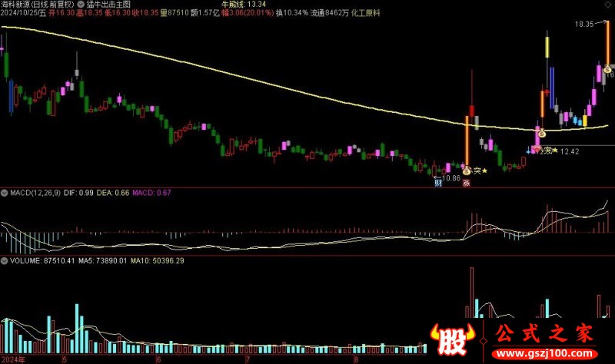Click the 海科新源(日线,前复权) stock title
Viewport: 615px width, 364px height.
click(x=38, y=5)
